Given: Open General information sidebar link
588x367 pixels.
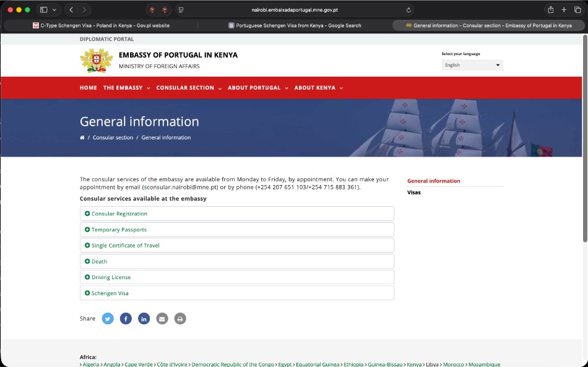Looking at the screenshot, I should [433, 181].
